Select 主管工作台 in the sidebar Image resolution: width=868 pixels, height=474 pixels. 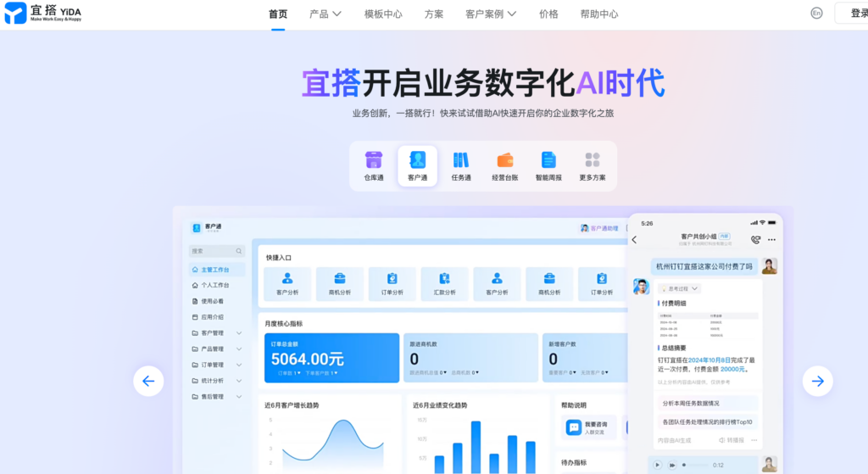point(217,270)
